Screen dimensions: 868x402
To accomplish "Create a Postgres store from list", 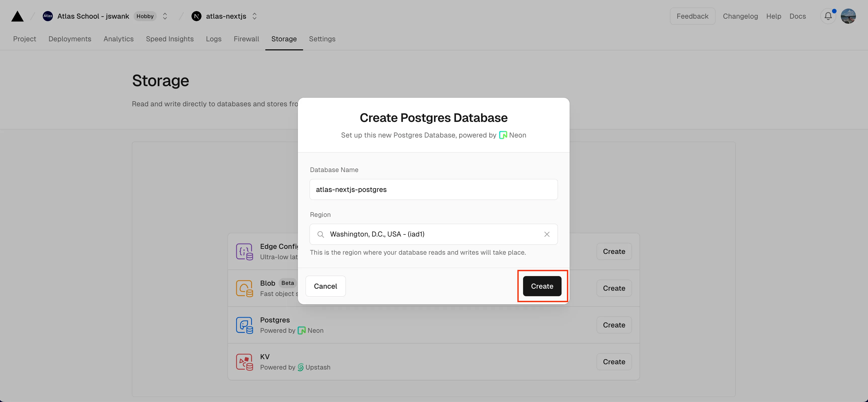I will pos(614,325).
